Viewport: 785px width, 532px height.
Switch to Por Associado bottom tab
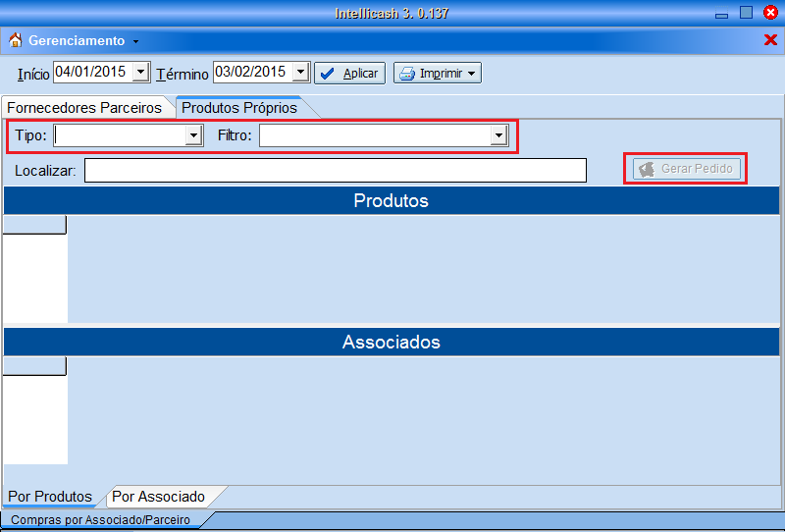coord(158,497)
